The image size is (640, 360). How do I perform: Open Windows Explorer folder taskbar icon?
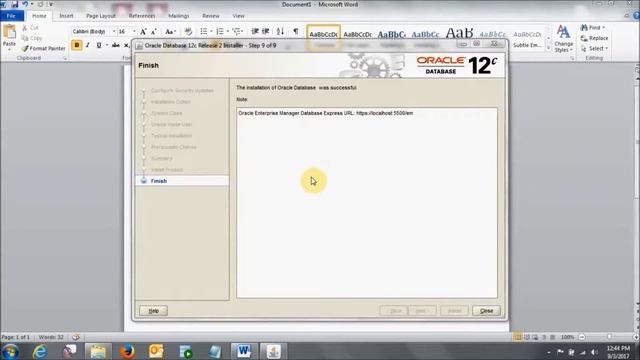click(x=98, y=351)
